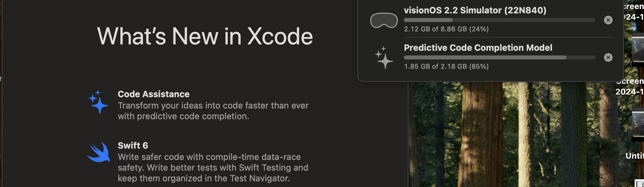Click the visionOS Simulator download progress bar

pos(499,20)
